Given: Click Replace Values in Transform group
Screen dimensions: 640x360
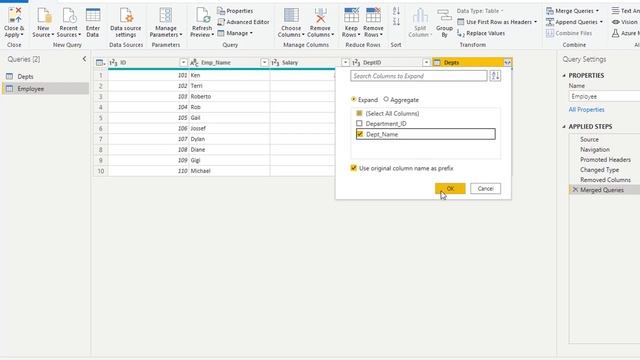Looking at the screenshot, I should (481, 33).
